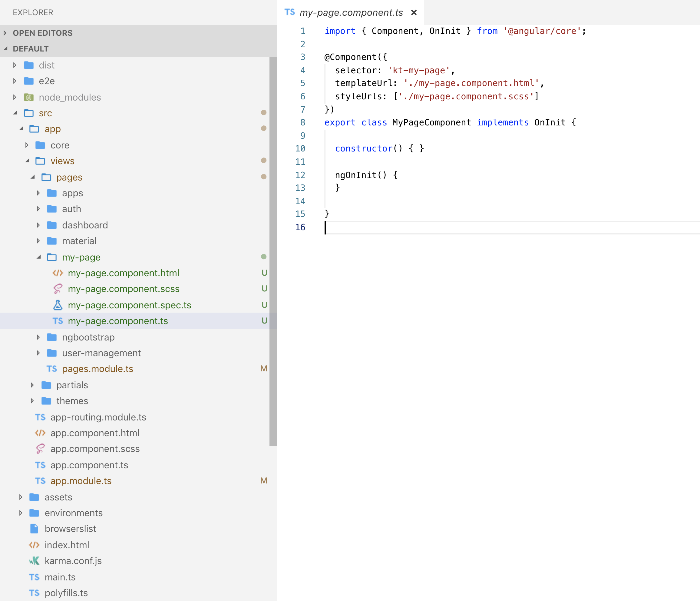700x601 pixels.
Task: Collapse the src folder
Action: click(x=15, y=113)
